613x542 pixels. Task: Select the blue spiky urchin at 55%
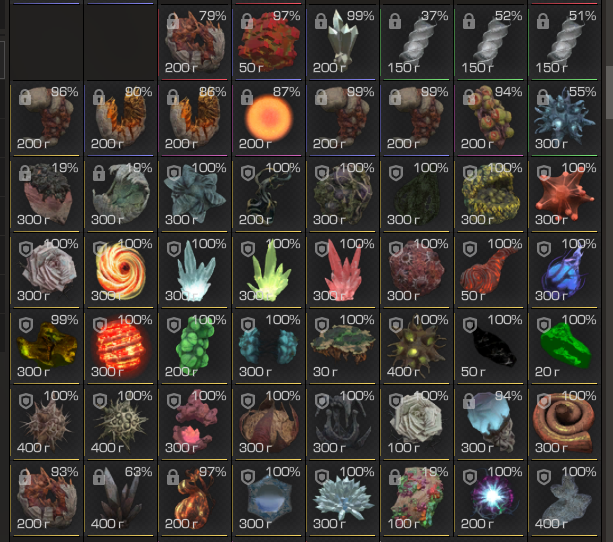click(x=565, y=118)
